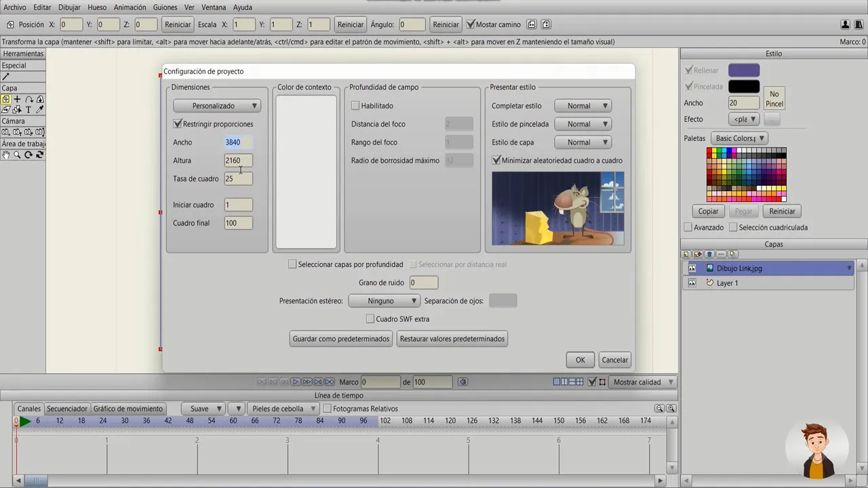Toggle Selección cuadriculada checkbox
The width and height of the screenshot is (868, 488).
tap(733, 228)
